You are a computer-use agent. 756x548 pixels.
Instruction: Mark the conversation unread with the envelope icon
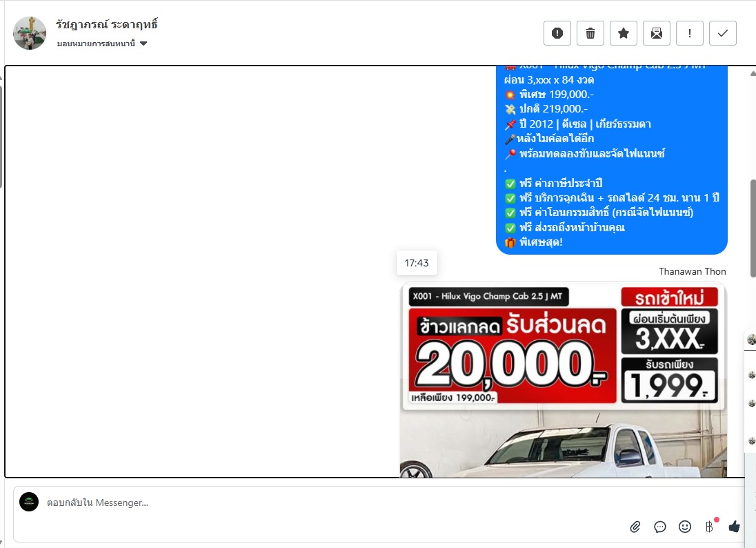[656, 33]
